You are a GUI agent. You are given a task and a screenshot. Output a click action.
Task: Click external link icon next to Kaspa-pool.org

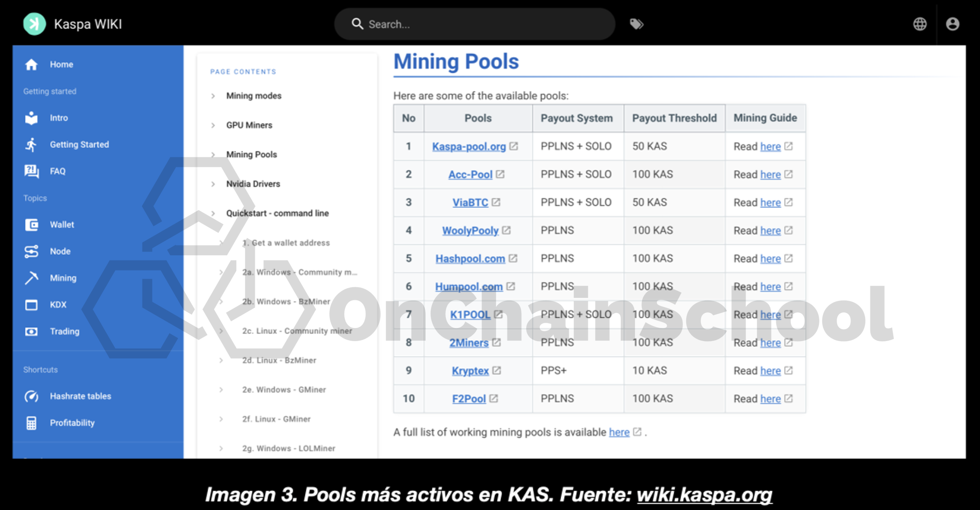[x=514, y=146]
